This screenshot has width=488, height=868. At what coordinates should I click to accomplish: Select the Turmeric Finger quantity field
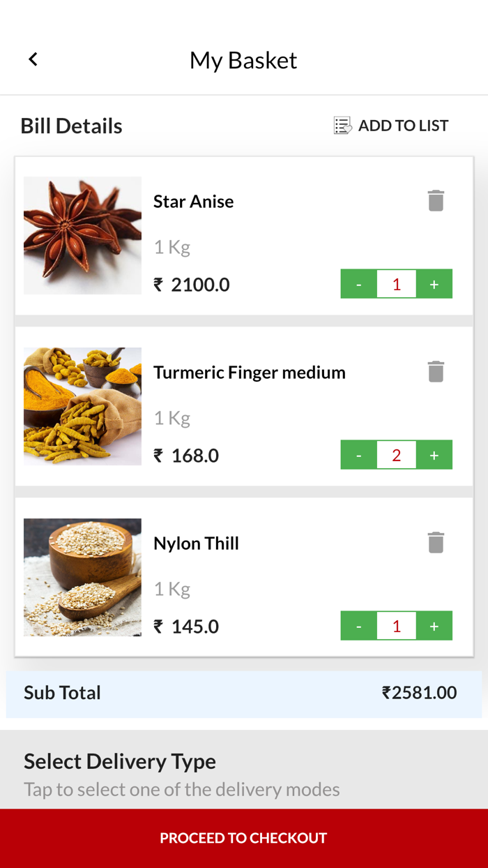397,455
